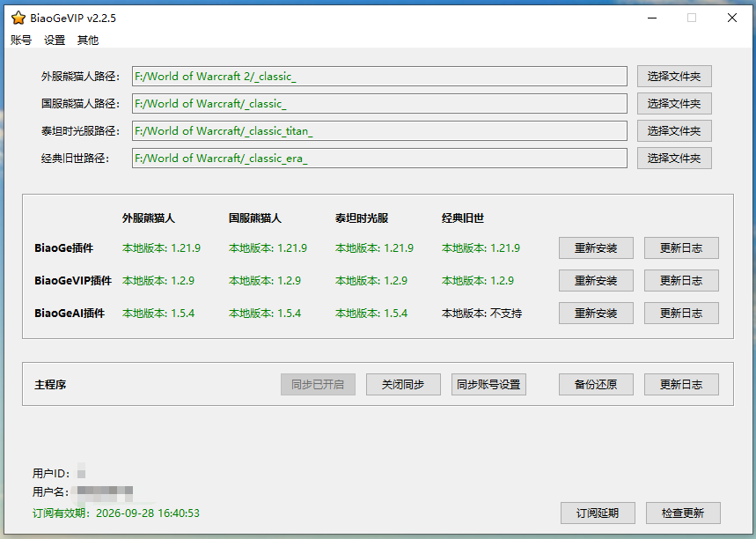View 更新日志 for BiaoGe插件
This screenshot has height=539, width=756.
tap(681, 248)
